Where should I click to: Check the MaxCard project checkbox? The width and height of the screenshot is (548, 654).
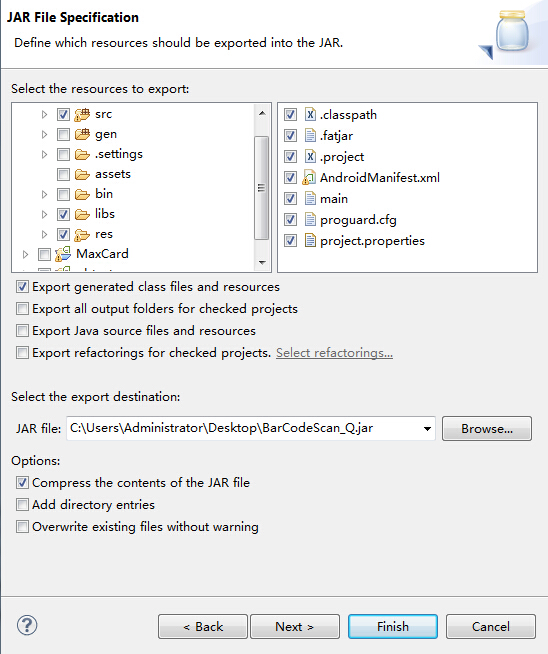coord(44,254)
